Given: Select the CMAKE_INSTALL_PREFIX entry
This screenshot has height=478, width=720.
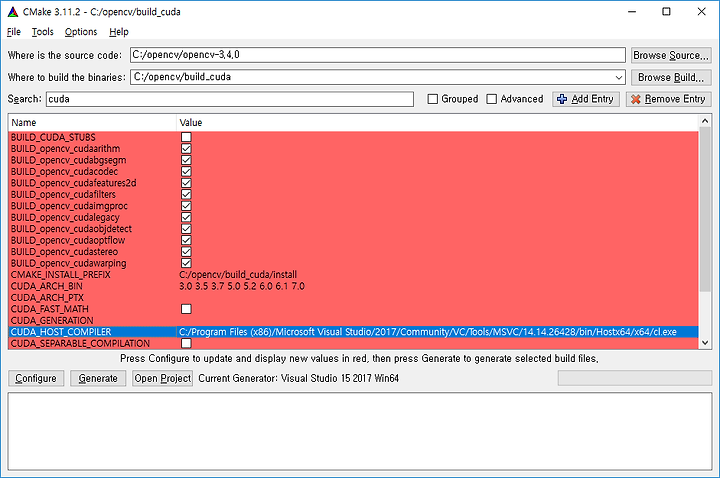Looking at the screenshot, I should click(61, 275).
